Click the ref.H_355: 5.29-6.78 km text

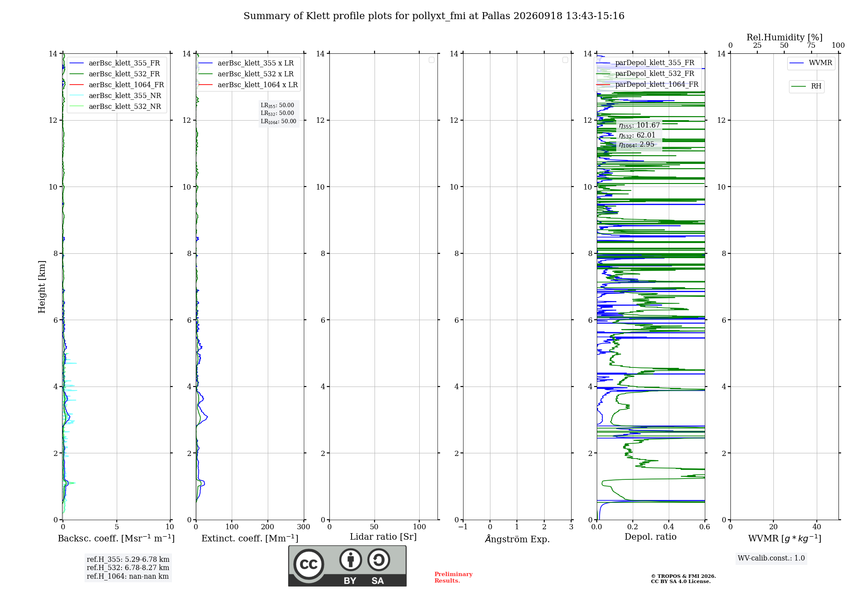click(x=128, y=560)
